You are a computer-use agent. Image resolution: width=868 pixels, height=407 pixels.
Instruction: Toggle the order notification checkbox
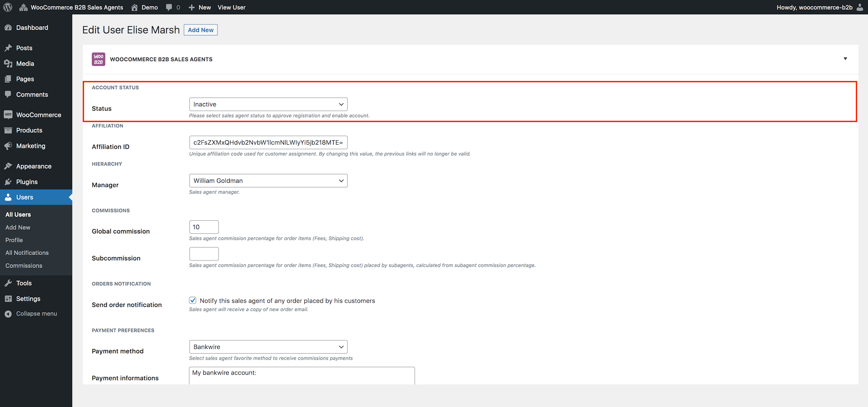click(x=193, y=300)
